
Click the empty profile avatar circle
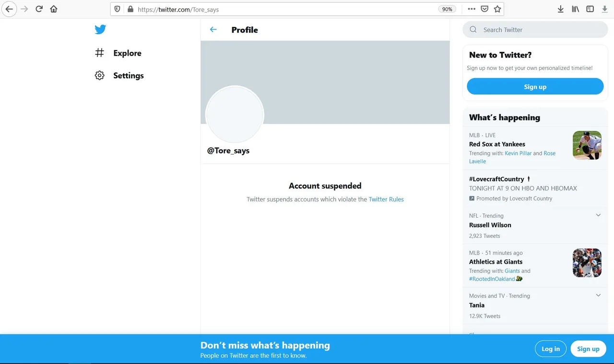tap(235, 115)
